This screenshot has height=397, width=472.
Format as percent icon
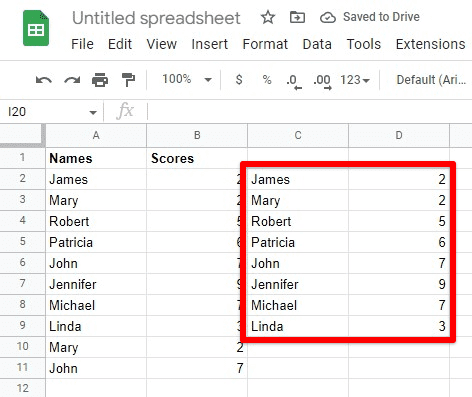267,80
